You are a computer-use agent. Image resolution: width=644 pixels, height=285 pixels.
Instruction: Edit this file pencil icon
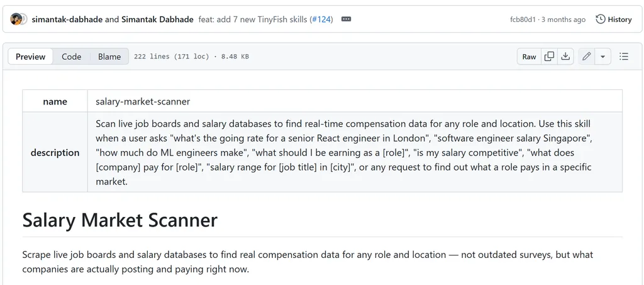coord(587,57)
